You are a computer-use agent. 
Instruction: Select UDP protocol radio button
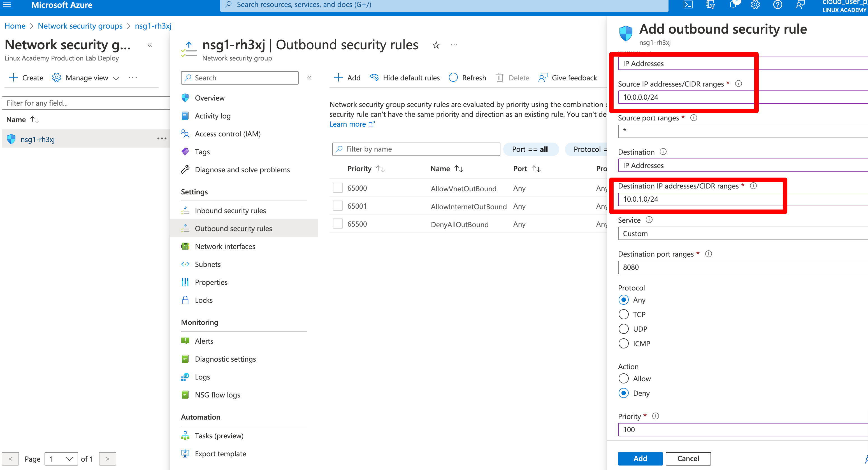coord(623,329)
